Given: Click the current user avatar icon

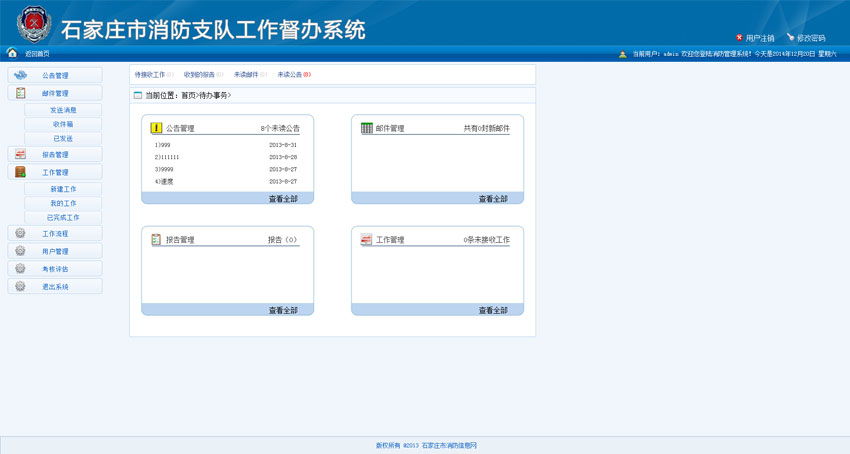Looking at the screenshot, I should click(x=623, y=54).
